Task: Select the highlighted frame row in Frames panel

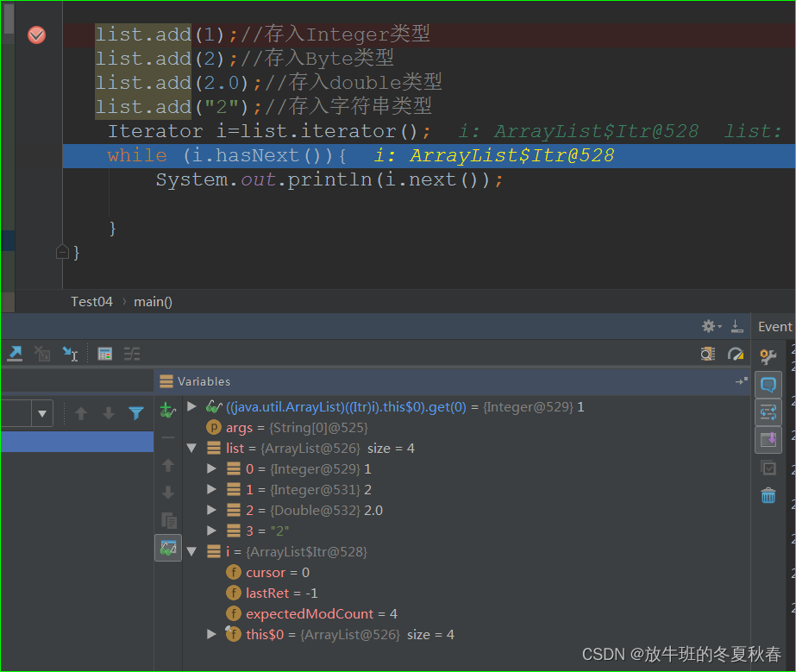Action: (x=77, y=442)
